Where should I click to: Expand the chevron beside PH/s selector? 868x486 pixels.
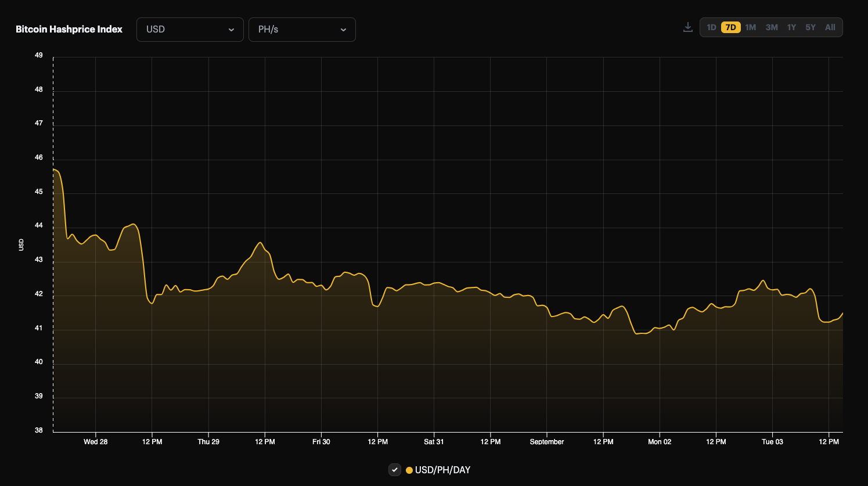tap(345, 30)
